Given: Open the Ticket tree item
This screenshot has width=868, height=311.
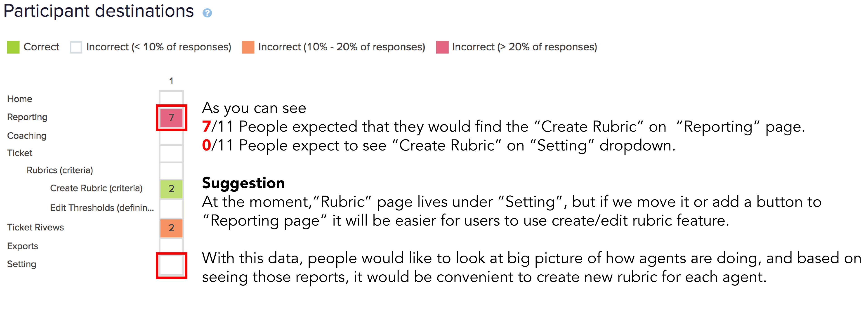Looking at the screenshot, I should pyautogui.click(x=19, y=153).
